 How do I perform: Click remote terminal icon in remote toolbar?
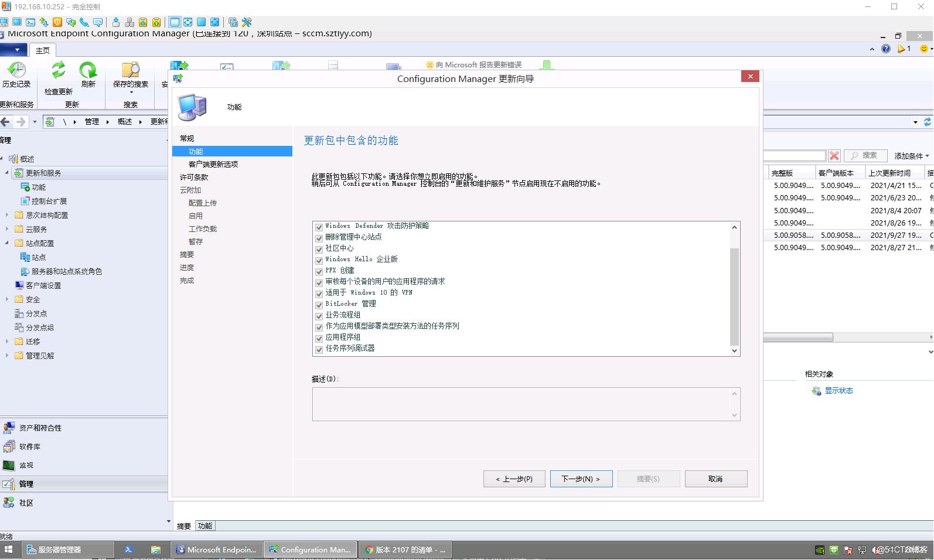[x=30, y=22]
